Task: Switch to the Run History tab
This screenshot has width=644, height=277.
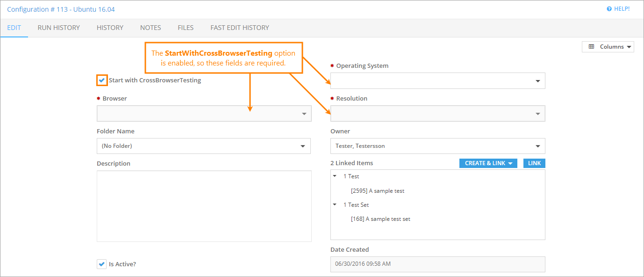Action: [59, 28]
